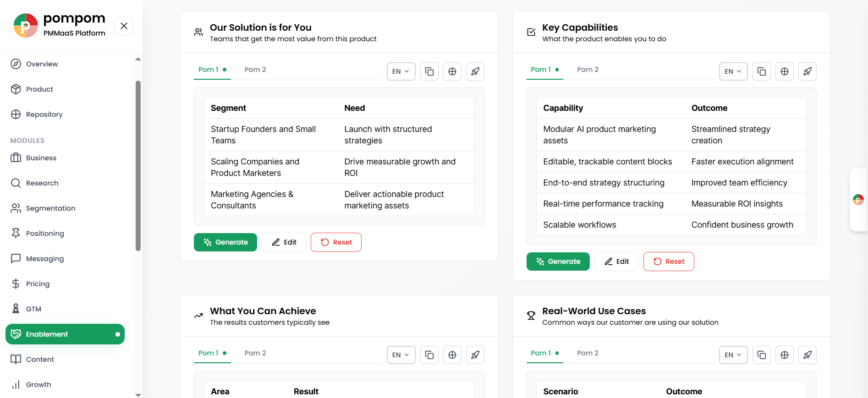Click 'Real-time performance tracking' cell
Viewport: 868px width, 398px height.
(610, 204)
